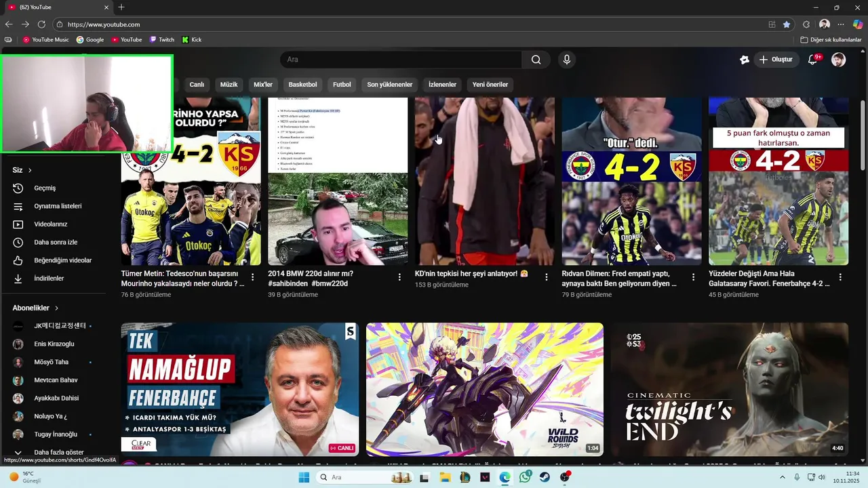The height and width of the screenshot is (488, 868).
Task: Open options menu for KD'nin tepkisi video
Action: 547,277
